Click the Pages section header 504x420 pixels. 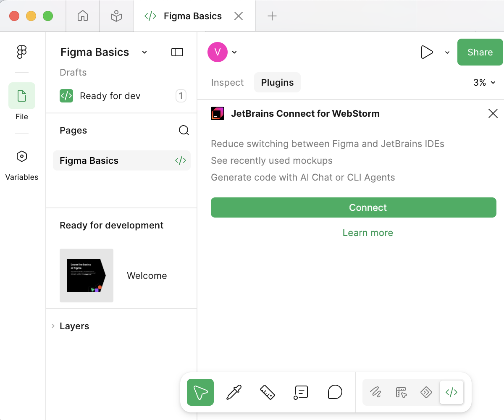pyautogui.click(x=73, y=130)
